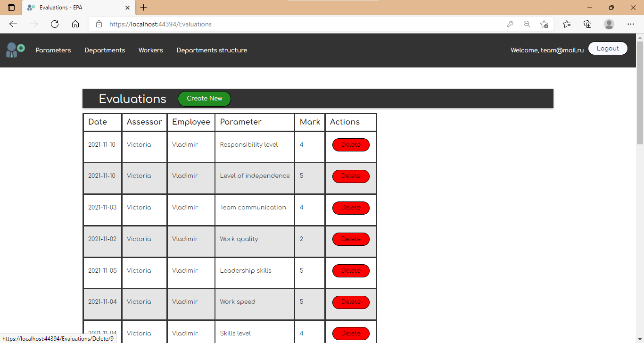The image size is (644, 343).
Task: Open saved passwords key icon
Action: pos(510,24)
